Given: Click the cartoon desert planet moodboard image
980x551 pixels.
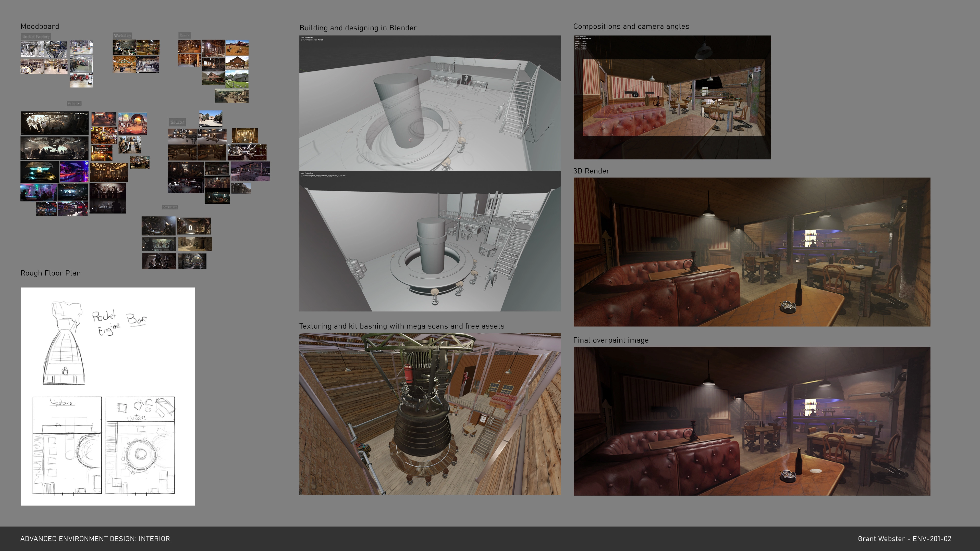Looking at the screenshot, I should pos(132,123).
